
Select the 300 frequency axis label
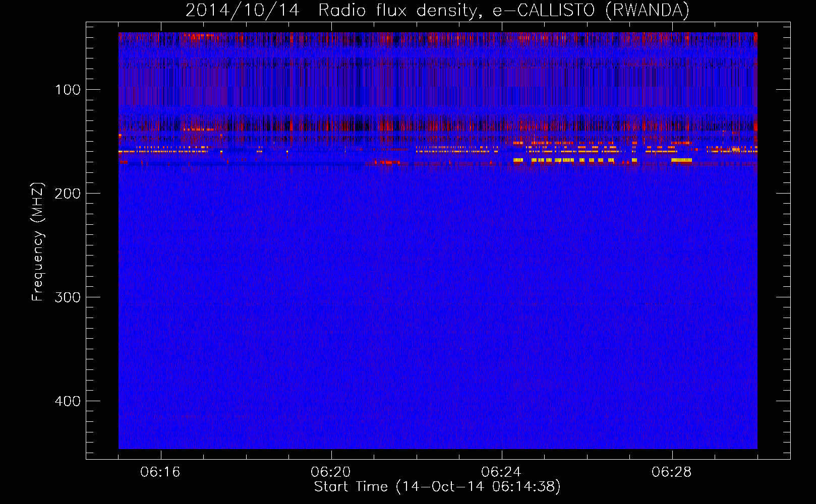coord(68,297)
